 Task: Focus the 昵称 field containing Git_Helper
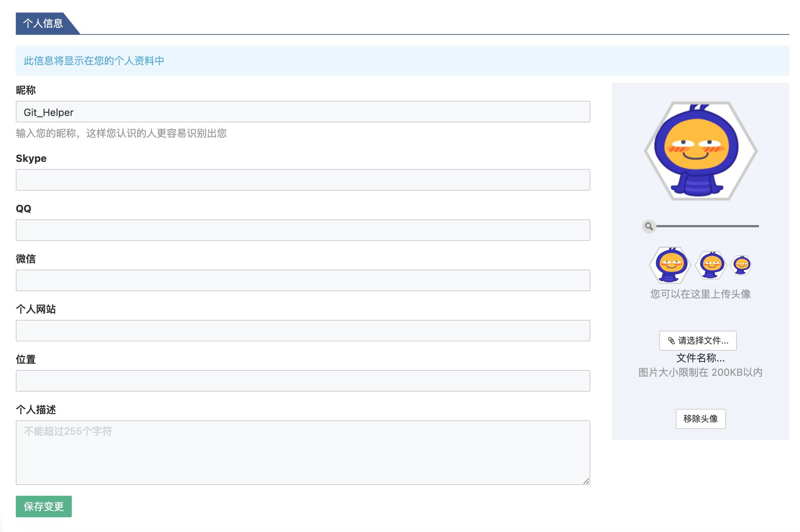coord(303,112)
